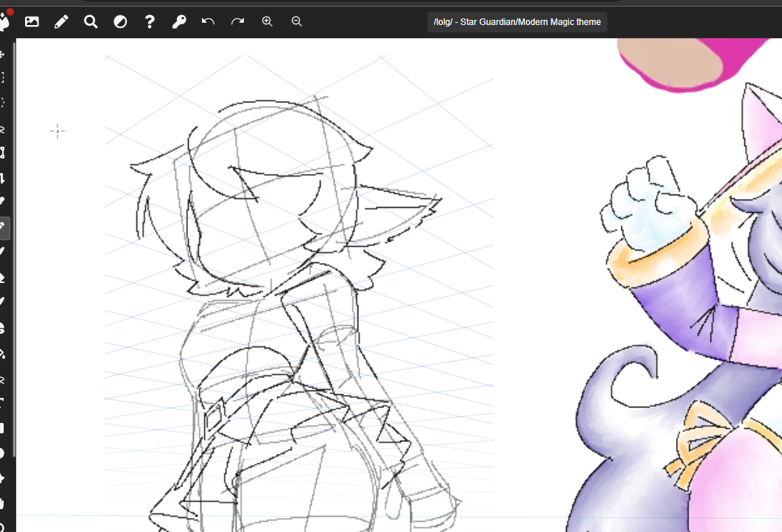Screen dimensions: 782x532
Task: Open help via the question mark icon
Action: point(150,21)
